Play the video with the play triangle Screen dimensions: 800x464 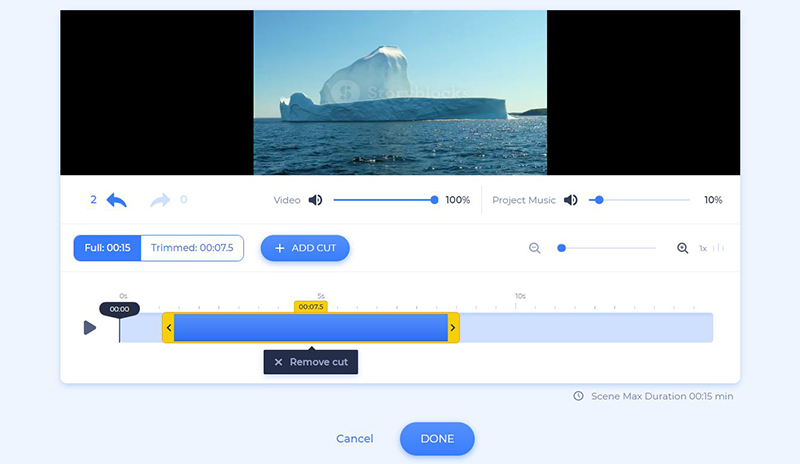pos(90,327)
